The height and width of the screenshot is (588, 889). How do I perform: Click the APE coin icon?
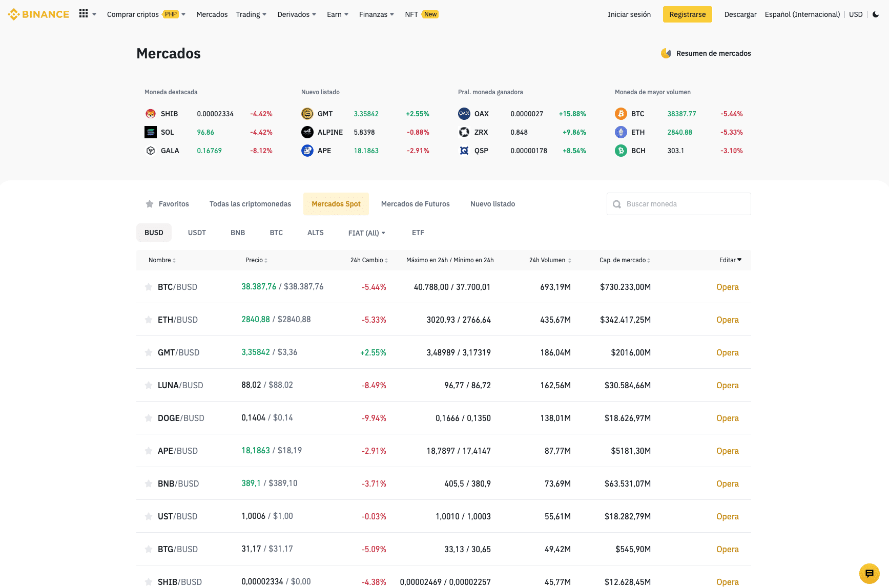point(307,151)
